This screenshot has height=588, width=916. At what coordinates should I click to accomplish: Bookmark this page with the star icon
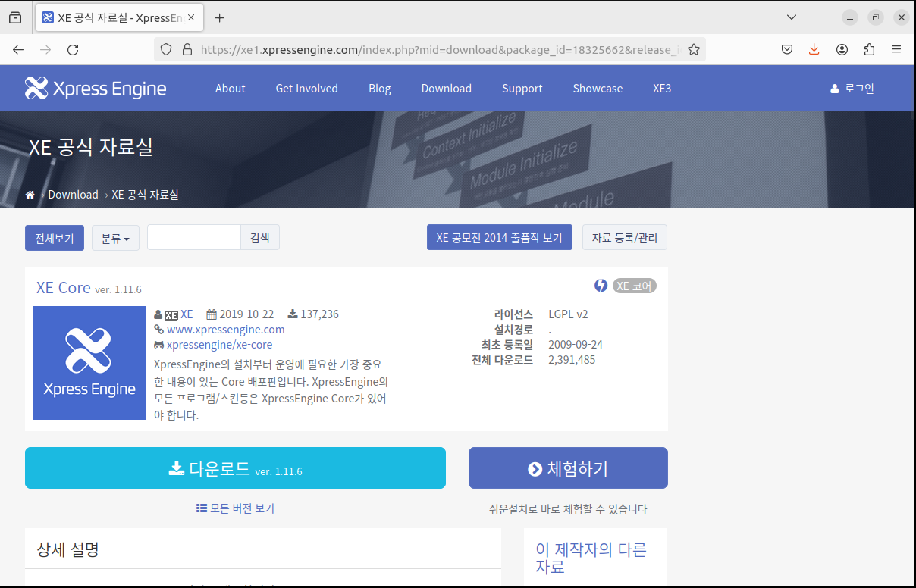click(x=694, y=50)
